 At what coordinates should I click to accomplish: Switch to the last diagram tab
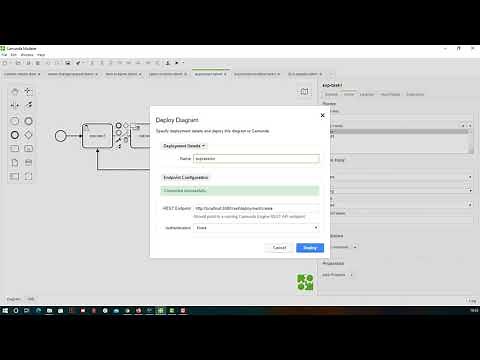305,74
